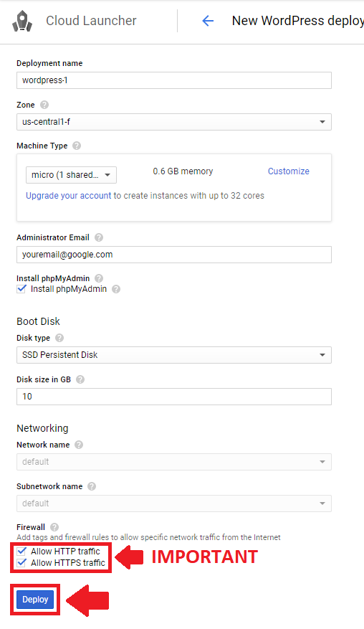The height and width of the screenshot is (629, 364).
Task: Click the Cloud Launcher title text
Action: click(x=91, y=21)
